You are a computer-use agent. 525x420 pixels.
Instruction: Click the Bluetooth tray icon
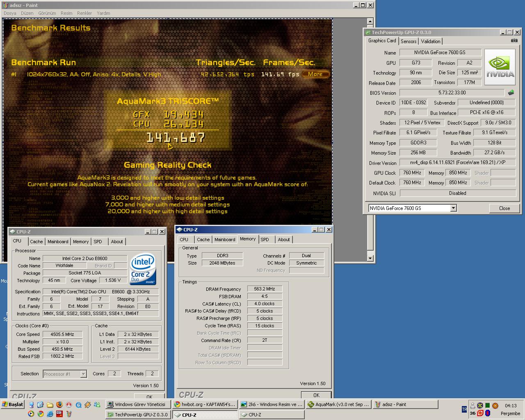tap(488, 413)
